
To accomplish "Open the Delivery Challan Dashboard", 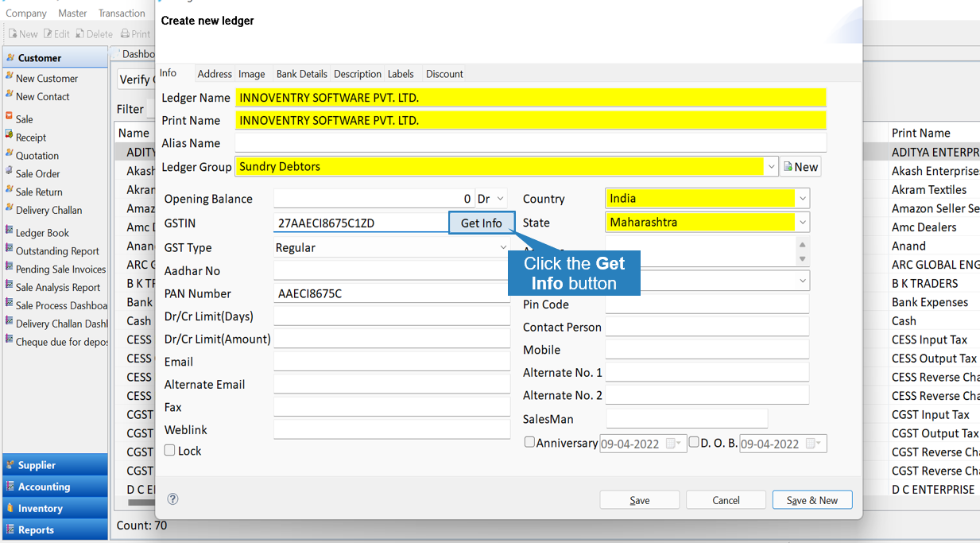I will click(61, 324).
